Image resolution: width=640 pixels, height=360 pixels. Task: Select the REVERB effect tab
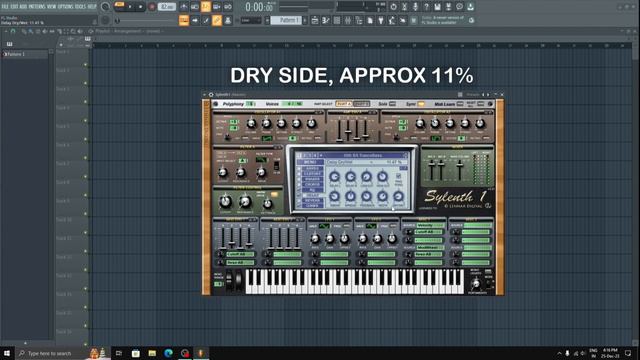point(313,200)
